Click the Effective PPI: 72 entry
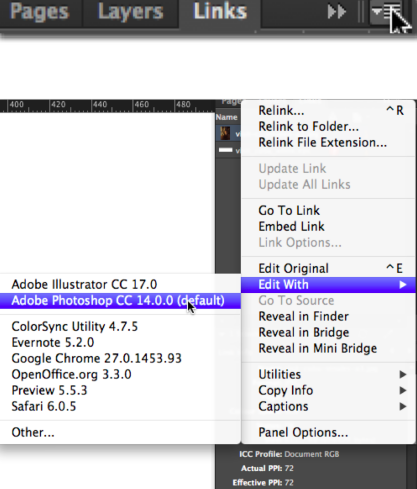The height and width of the screenshot is (489, 417). (x=263, y=482)
